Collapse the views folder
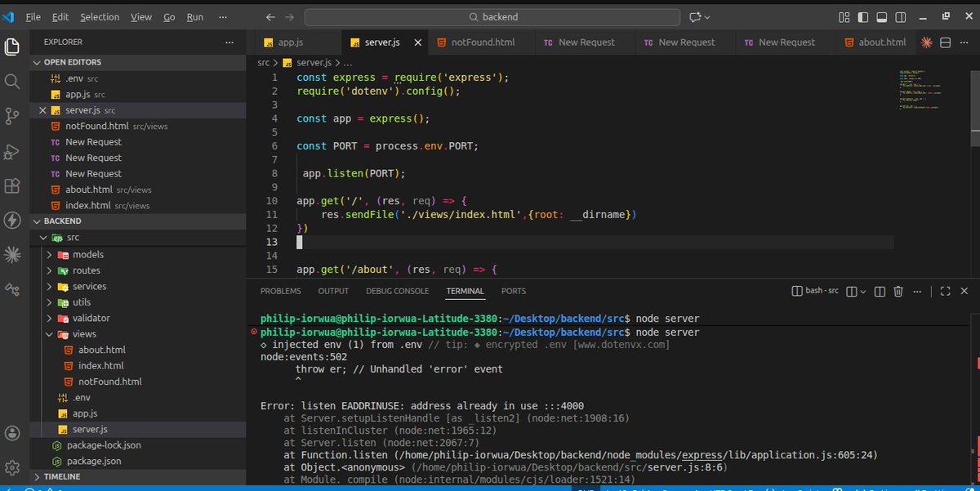 point(49,334)
